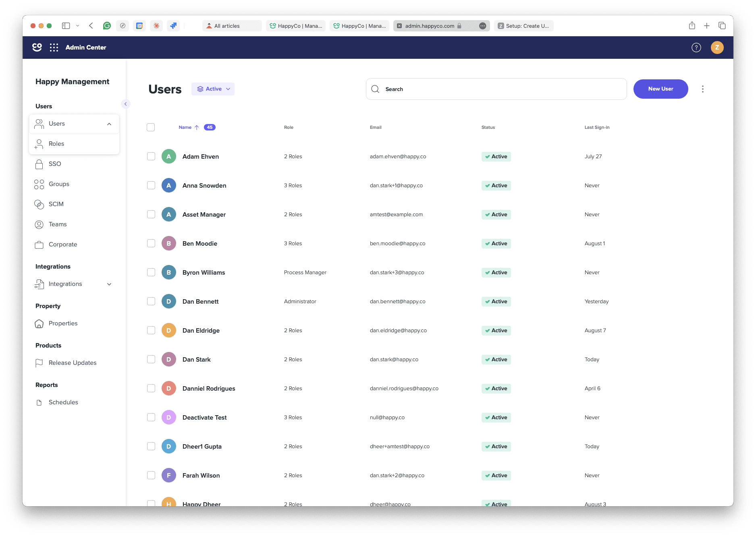Expand the Integrations dropdown in sidebar
Image resolution: width=756 pixels, height=536 pixels.
(x=109, y=284)
